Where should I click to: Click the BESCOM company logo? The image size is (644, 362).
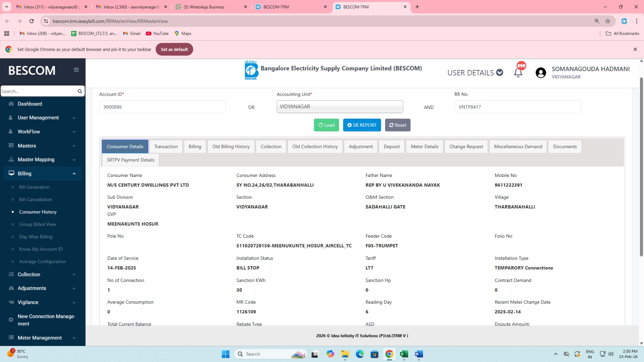point(251,70)
